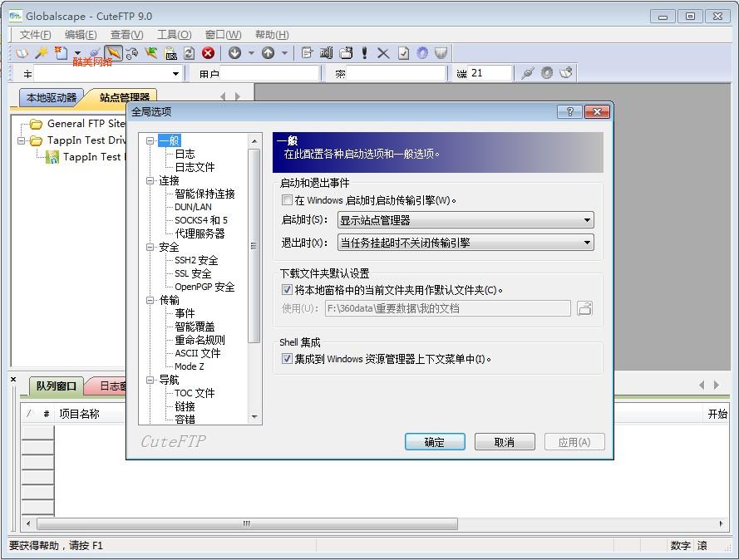This screenshot has height=560, width=739.
Task: Collapse the 传输 tree node
Action: click(x=150, y=300)
